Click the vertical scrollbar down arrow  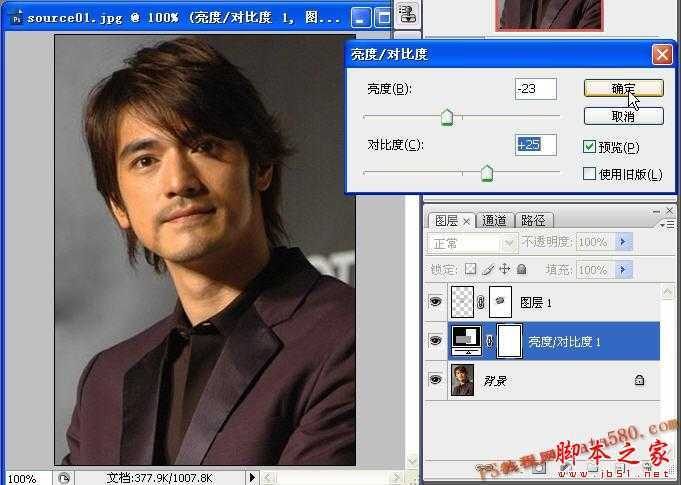click(411, 460)
